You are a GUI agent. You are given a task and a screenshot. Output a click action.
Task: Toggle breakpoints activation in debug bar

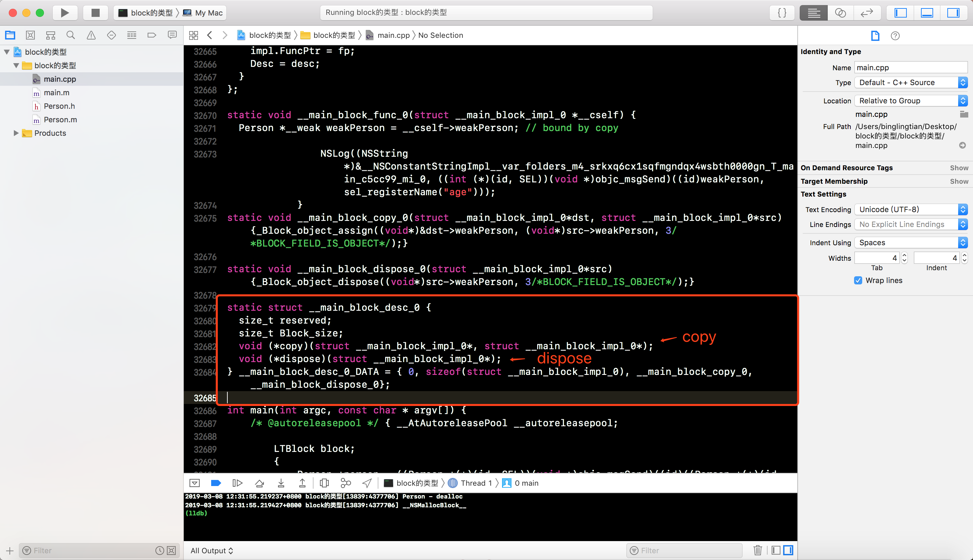(x=216, y=483)
